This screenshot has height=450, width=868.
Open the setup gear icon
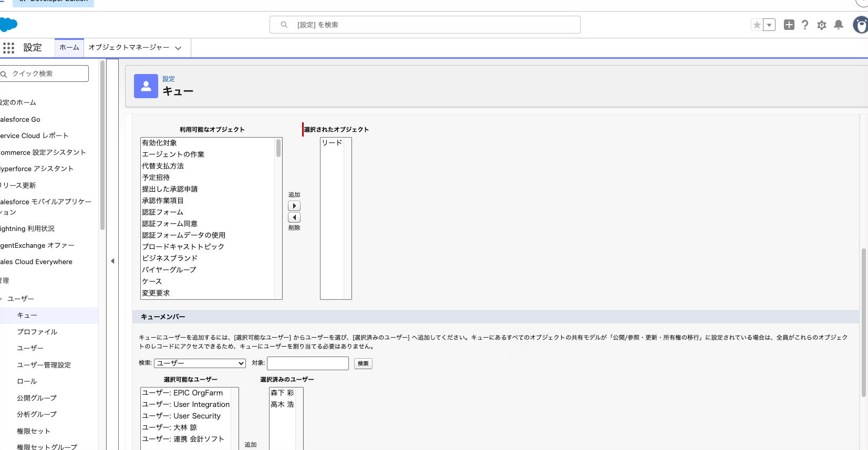pos(822,25)
